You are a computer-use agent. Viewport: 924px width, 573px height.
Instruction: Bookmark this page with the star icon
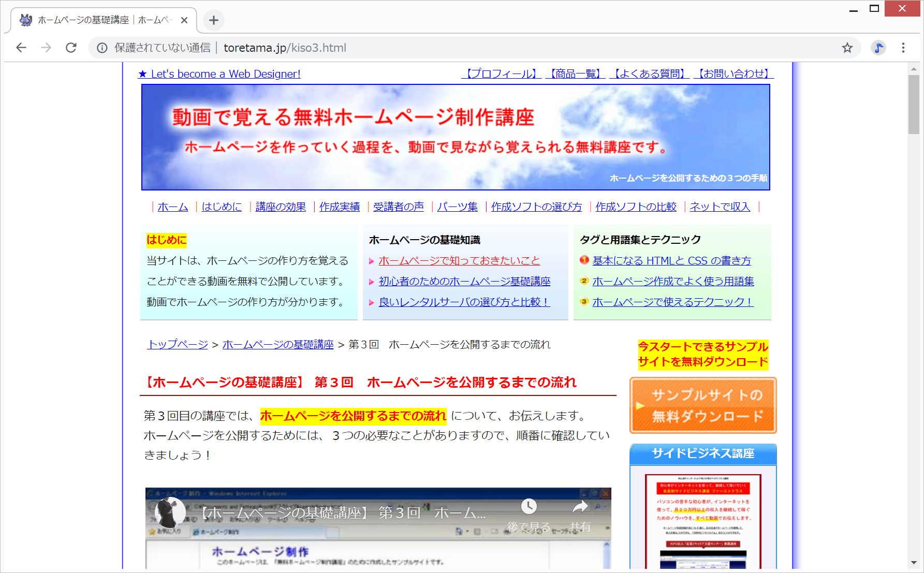(847, 48)
